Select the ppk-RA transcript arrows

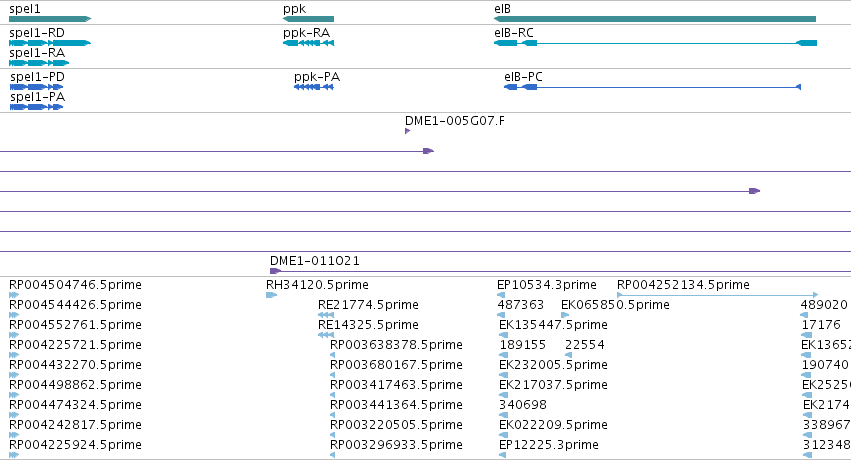click(308, 43)
